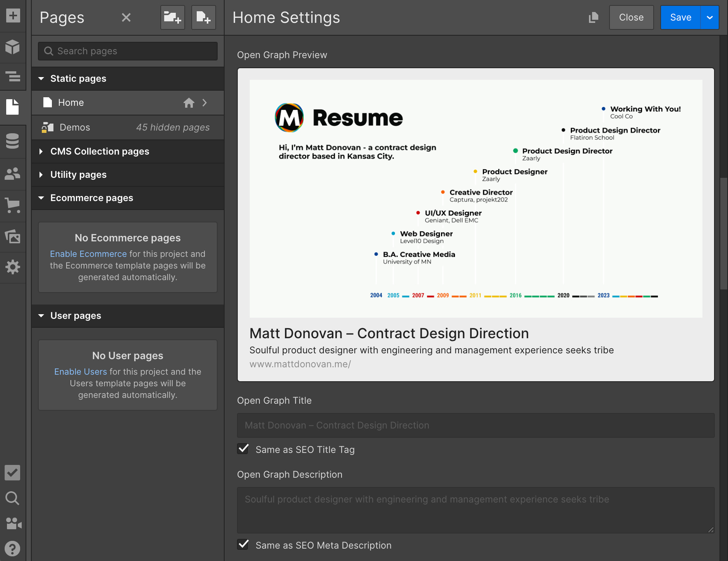
Task: Click the Close settings button
Action: [631, 17]
